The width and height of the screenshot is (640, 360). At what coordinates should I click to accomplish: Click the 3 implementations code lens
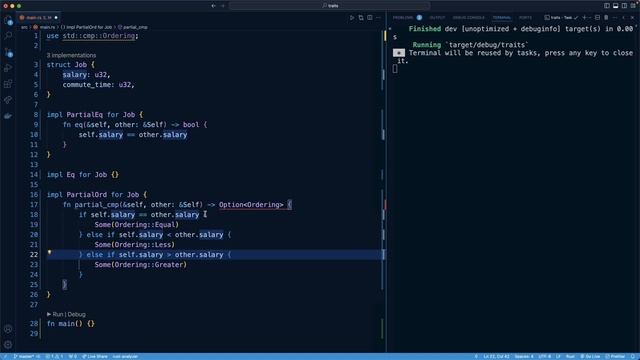coord(71,55)
